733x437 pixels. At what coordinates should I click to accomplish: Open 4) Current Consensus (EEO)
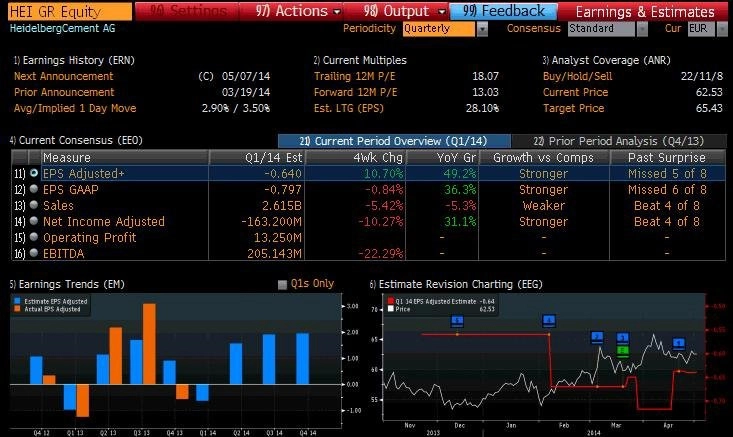[76, 140]
